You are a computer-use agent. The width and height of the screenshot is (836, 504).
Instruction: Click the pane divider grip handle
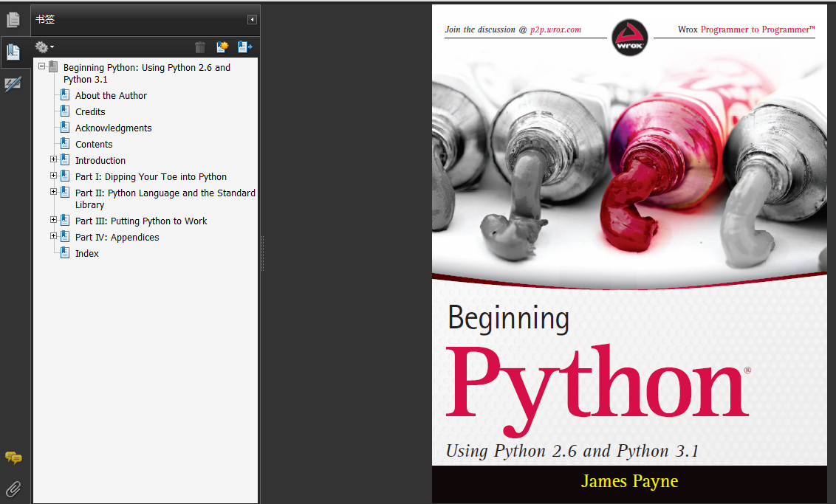[x=262, y=254]
